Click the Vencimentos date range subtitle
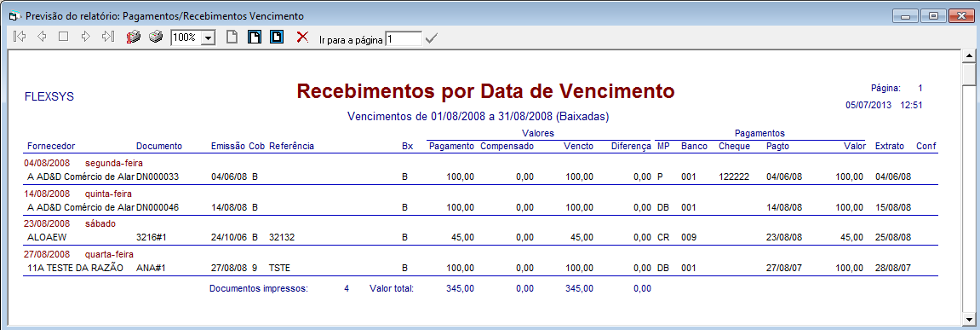Viewport: 980px width, 330px height. coord(479,117)
